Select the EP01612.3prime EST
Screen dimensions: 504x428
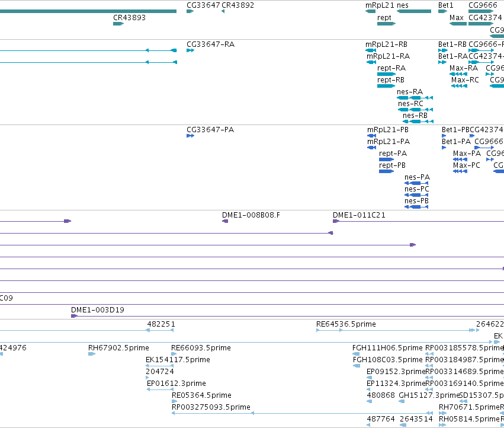tap(160, 389)
